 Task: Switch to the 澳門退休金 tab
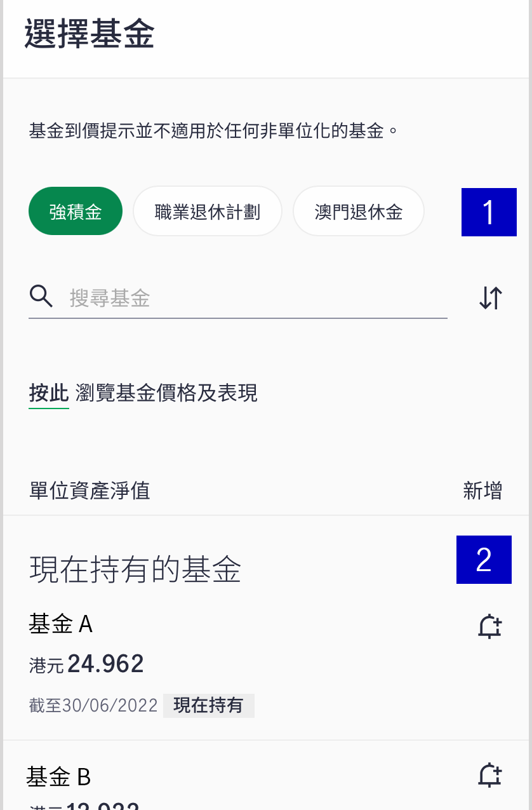click(x=359, y=212)
